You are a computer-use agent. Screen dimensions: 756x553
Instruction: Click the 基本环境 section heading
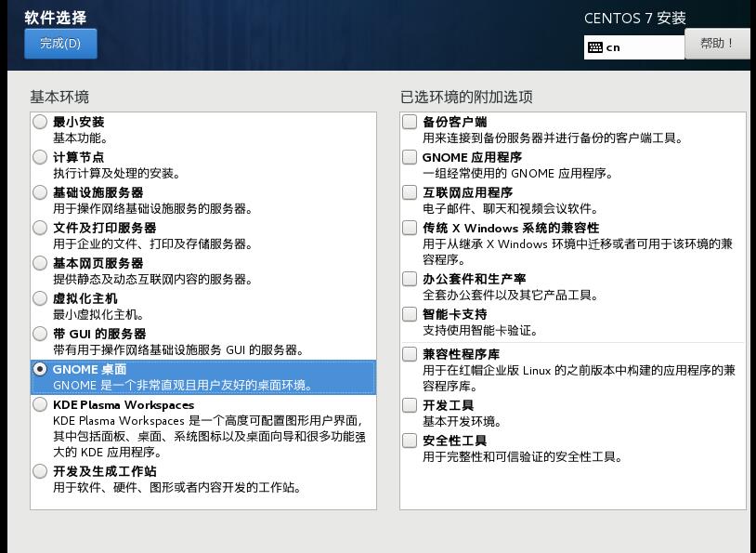point(59,97)
